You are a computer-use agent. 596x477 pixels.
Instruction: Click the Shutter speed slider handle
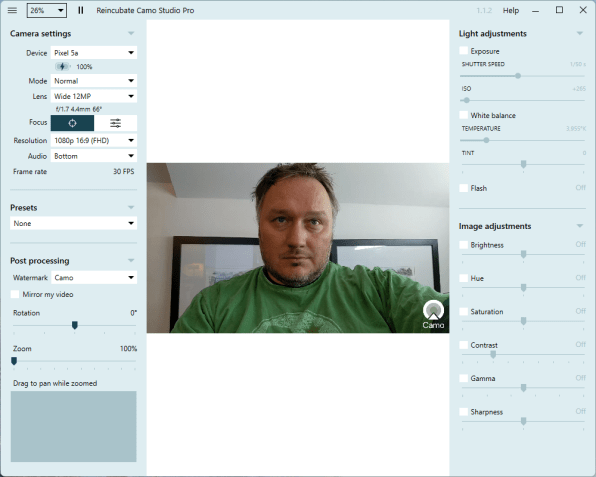tap(518, 76)
